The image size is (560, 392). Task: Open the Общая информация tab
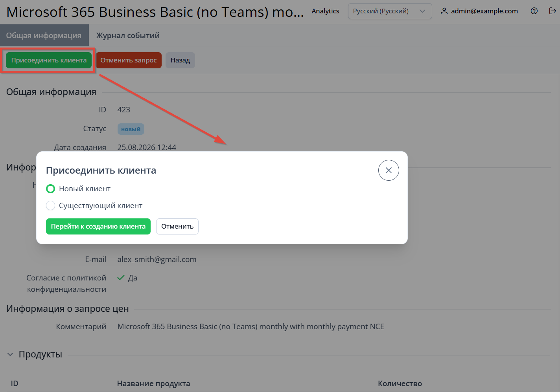tap(44, 35)
